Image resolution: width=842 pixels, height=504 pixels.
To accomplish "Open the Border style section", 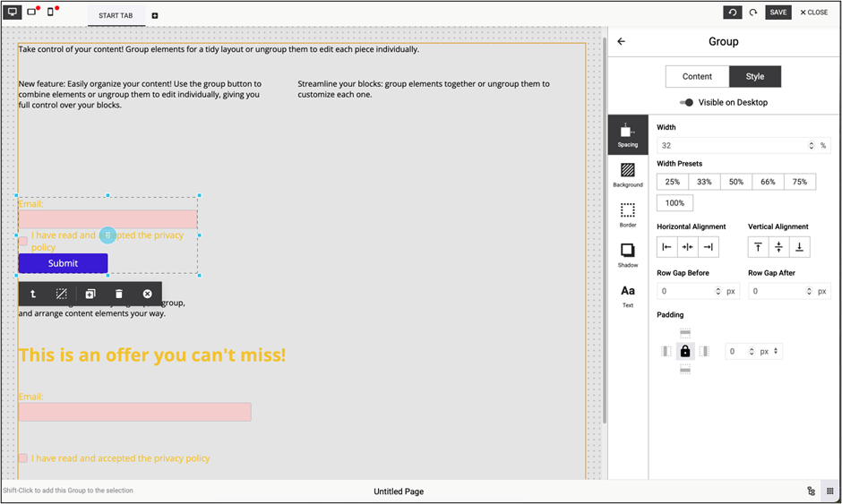I will 628,215.
